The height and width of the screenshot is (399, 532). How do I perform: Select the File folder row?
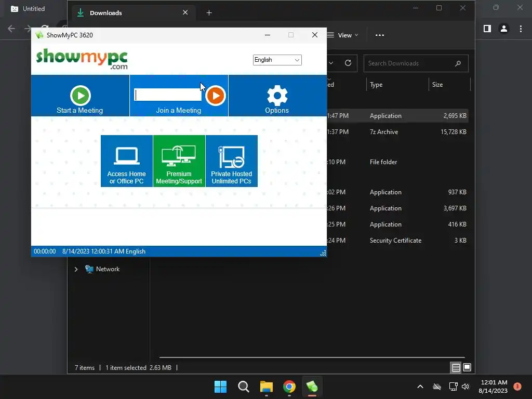click(397, 162)
